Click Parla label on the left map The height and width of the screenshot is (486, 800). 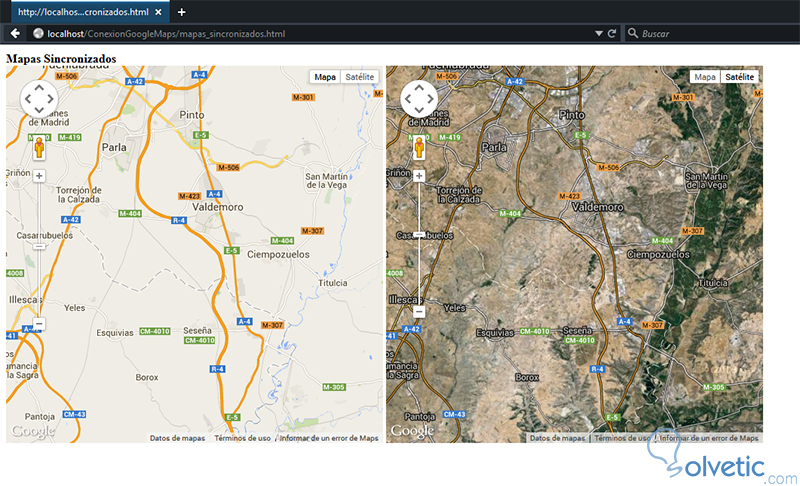114,147
